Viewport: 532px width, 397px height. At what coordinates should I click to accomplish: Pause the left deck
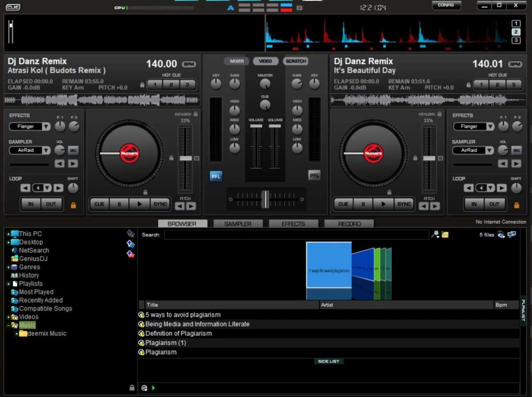pos(120,204)
